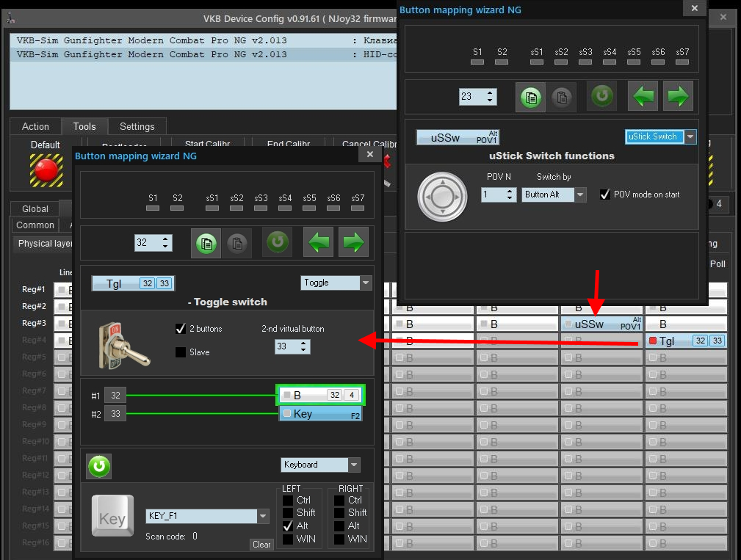The width and height of the screenshot is (741, 560).
Task: Uncheck the 2 buttons checkbox
Action: coord(181,329)
